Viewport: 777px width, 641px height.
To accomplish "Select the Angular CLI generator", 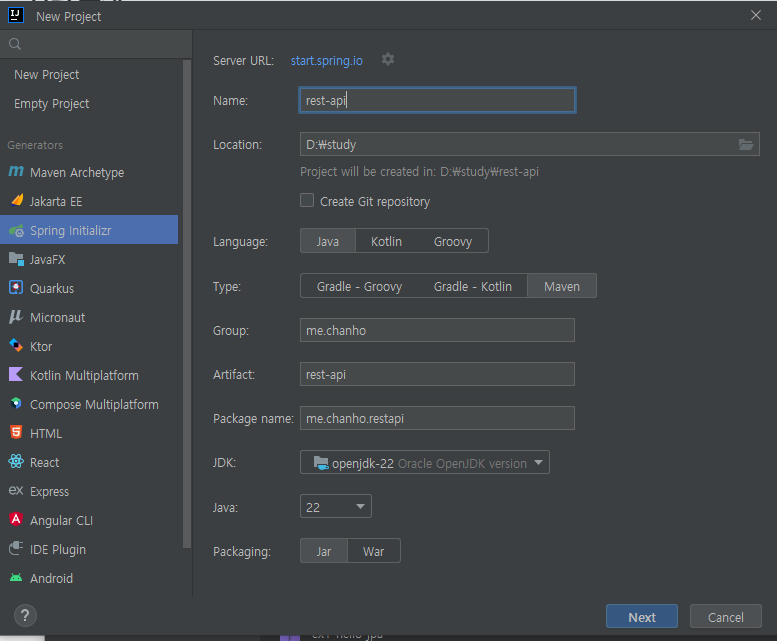I will 89,521.
